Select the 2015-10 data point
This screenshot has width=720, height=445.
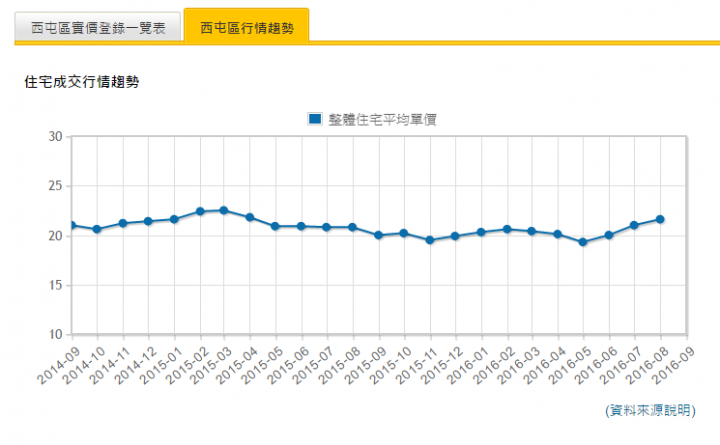point(404,233)
